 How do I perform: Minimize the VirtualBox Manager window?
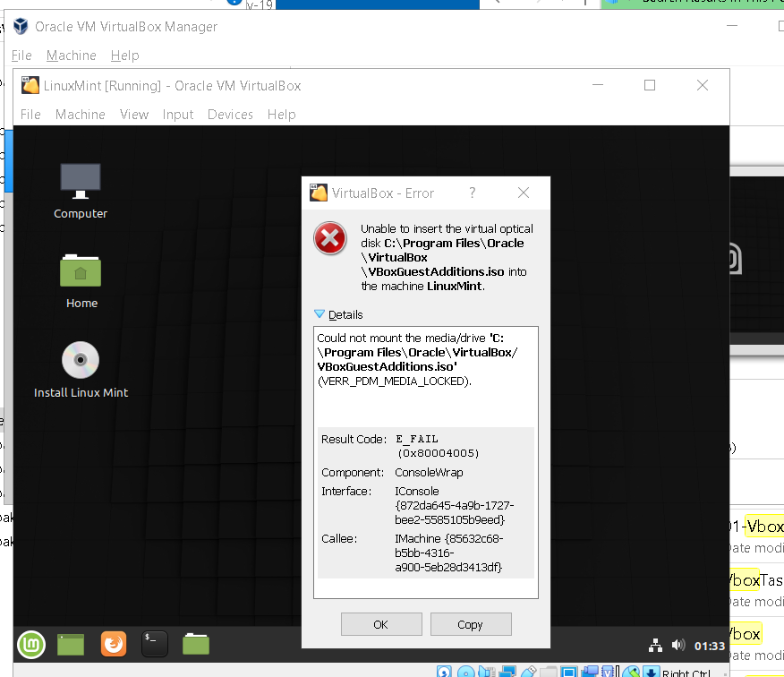(732, 25)
